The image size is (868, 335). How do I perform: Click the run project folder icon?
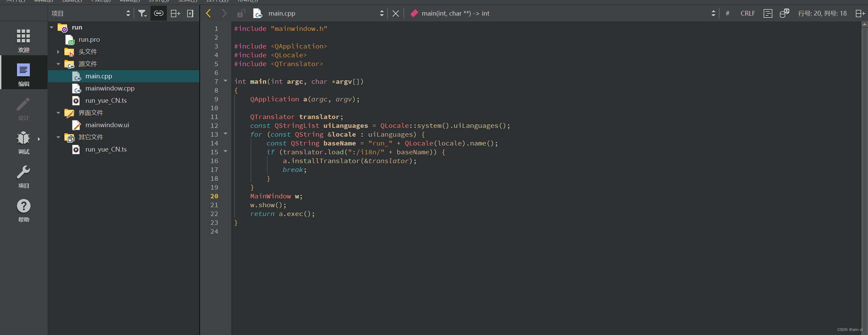63,27
